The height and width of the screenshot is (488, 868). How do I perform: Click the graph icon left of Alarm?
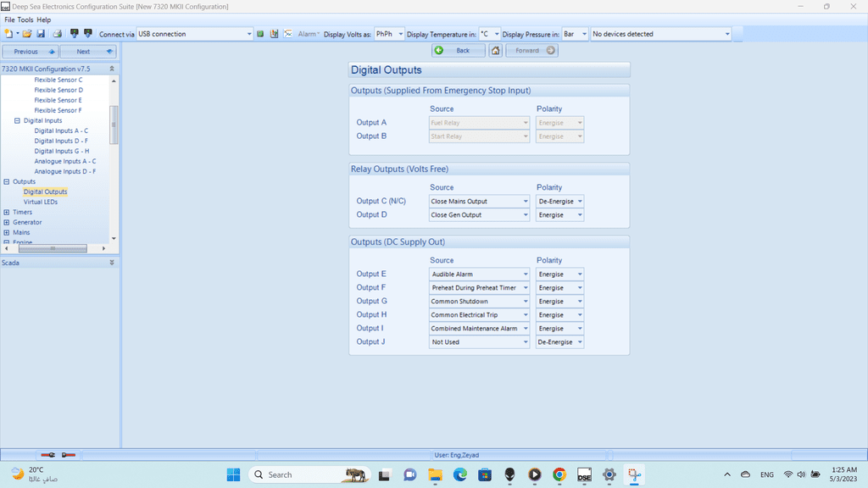(x=288, y=34)
